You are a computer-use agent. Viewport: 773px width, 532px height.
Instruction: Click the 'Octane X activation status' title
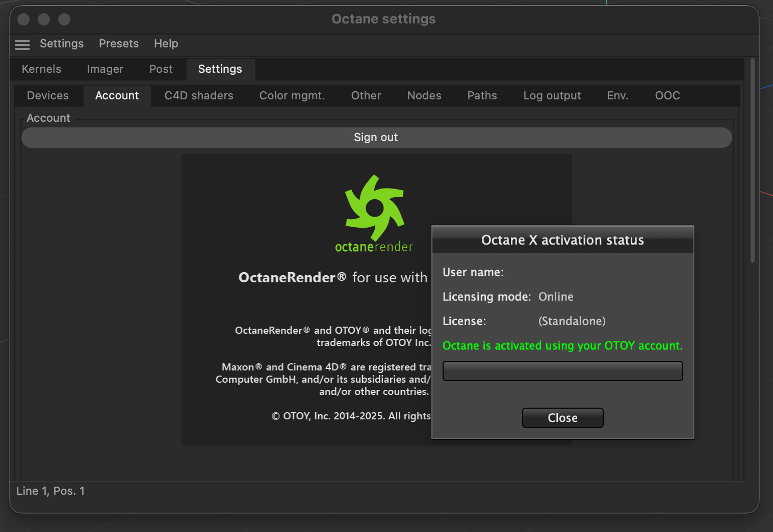click(x=563, y=240)
